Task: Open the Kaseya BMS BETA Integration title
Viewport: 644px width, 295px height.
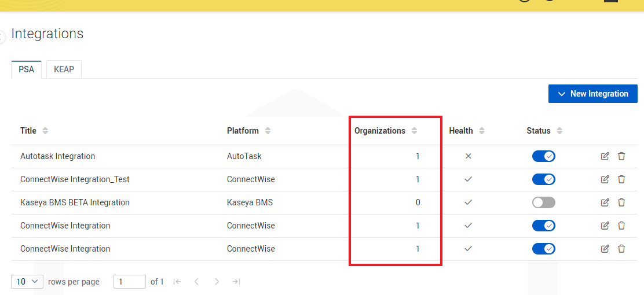Action: tap(75, 202)
